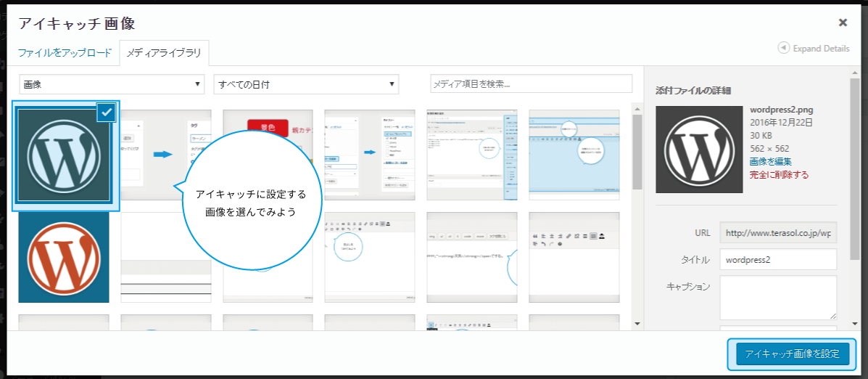Select the 2016年12月22日 date text
868x379 pixels.
(780, 123)
